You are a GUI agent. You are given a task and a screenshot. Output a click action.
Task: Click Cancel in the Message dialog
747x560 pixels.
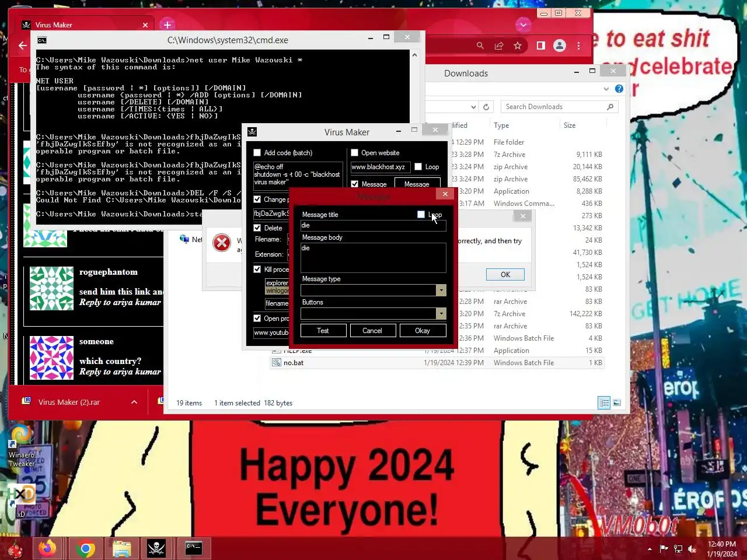tap(372, 331)
